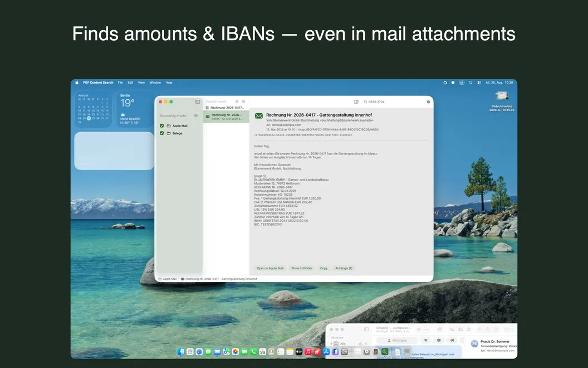Click the results list sort options icon
This screenshot has width=588, height=368.
tap(237, 101)
